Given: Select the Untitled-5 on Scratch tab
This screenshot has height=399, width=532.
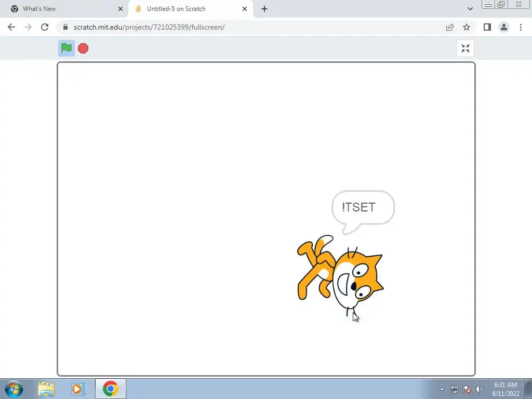Looking at the screenshot, I should (x=190, y=9).
